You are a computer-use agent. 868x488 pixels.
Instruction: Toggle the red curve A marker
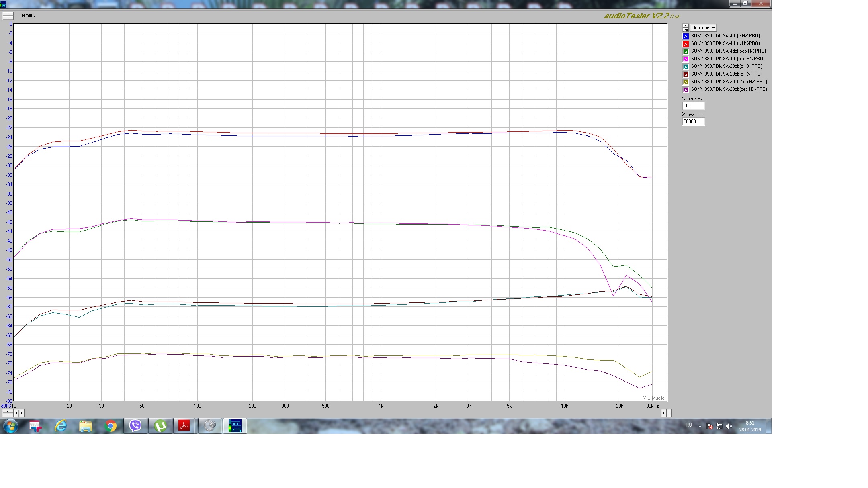(686, 44)
